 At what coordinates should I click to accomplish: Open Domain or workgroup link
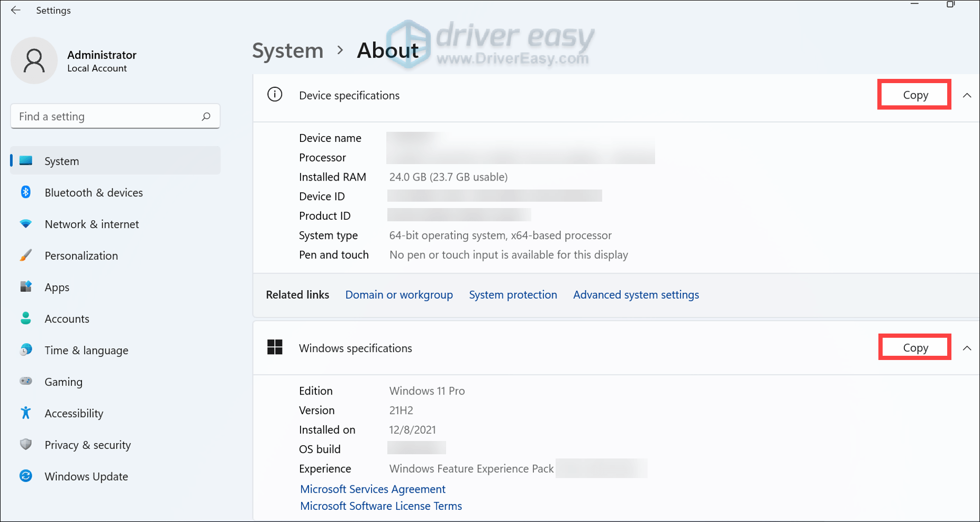tap(399, 295)
